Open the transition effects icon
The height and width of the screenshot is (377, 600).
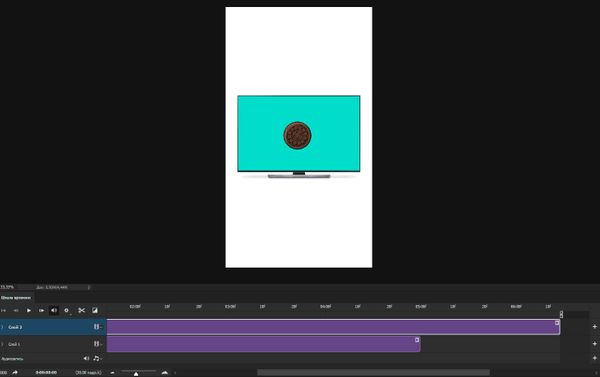click(x=95, y=310)
